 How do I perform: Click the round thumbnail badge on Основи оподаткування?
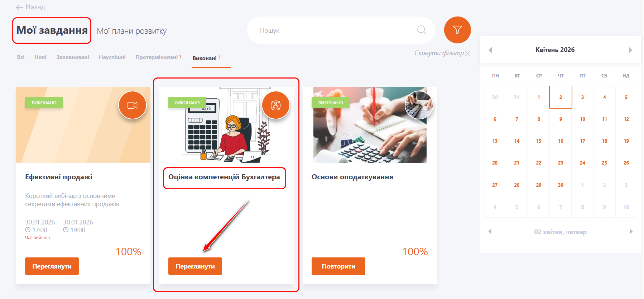(419, 105)
